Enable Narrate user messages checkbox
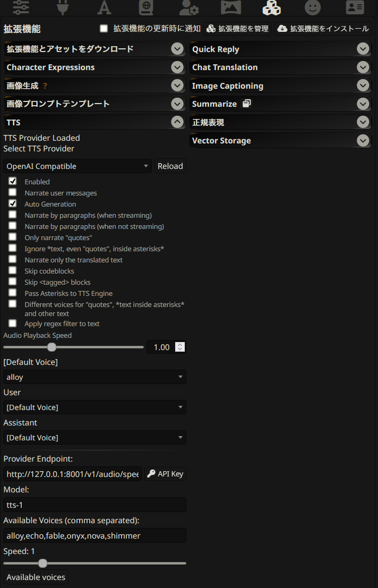378x588 pixels. pos(13,193)
